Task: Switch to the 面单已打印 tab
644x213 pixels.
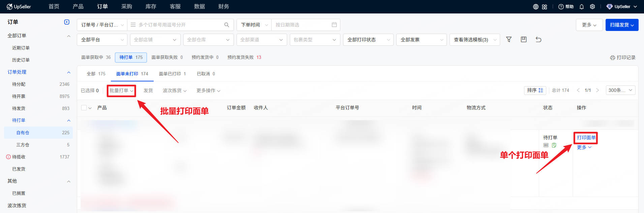Action: point(172,74)
